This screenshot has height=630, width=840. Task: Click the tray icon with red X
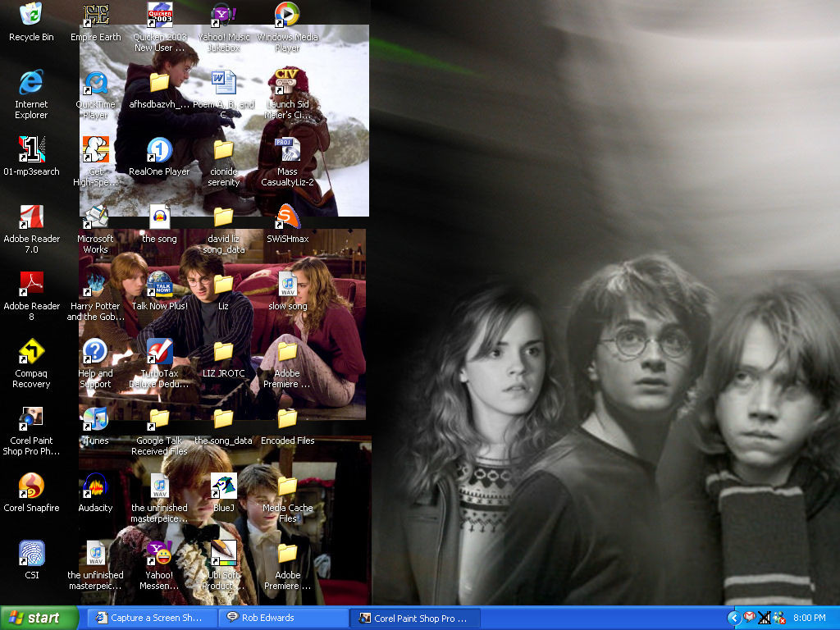pos(779,618)
